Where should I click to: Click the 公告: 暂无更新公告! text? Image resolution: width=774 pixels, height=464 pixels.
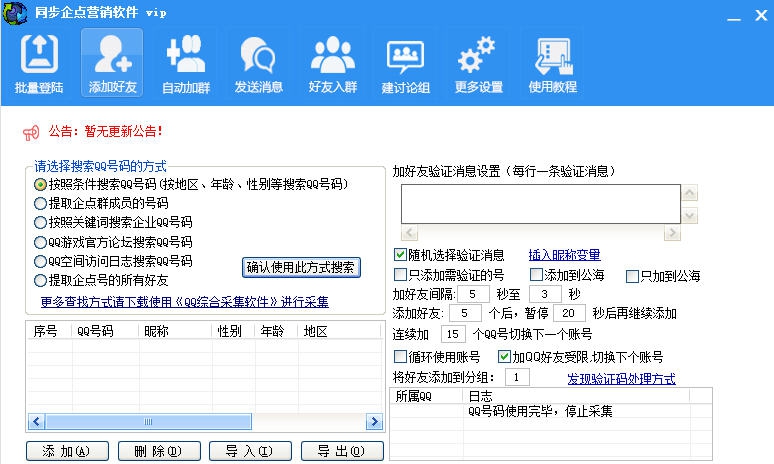pyautogui.click(x=105, y=131)
